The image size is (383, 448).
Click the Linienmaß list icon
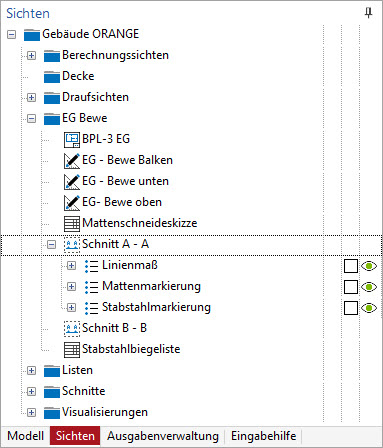tap(91, 266)
